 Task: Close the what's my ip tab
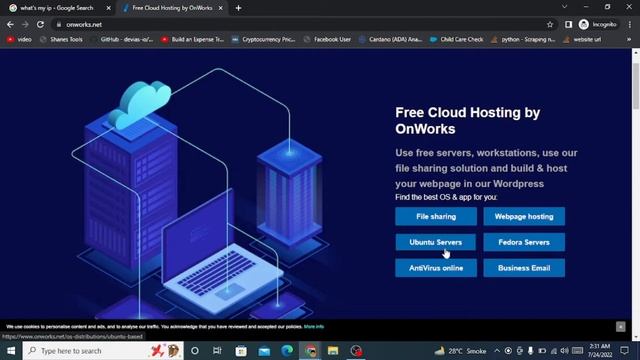pyautogui.click(x=109, y=8)
